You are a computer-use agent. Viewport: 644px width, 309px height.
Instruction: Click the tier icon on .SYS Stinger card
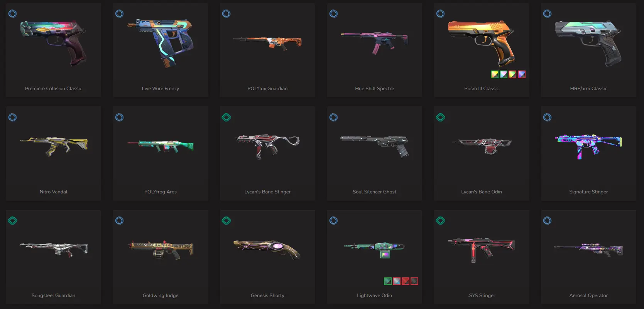click(440, 221)
